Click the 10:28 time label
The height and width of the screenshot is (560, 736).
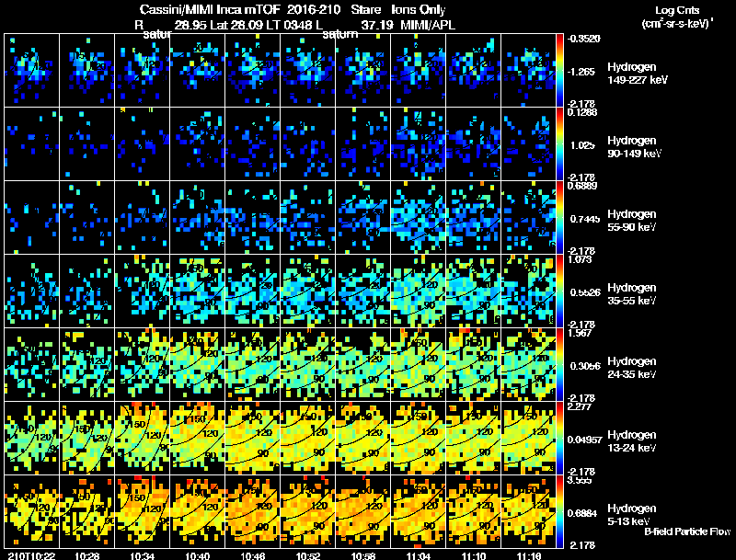[86, 555]
